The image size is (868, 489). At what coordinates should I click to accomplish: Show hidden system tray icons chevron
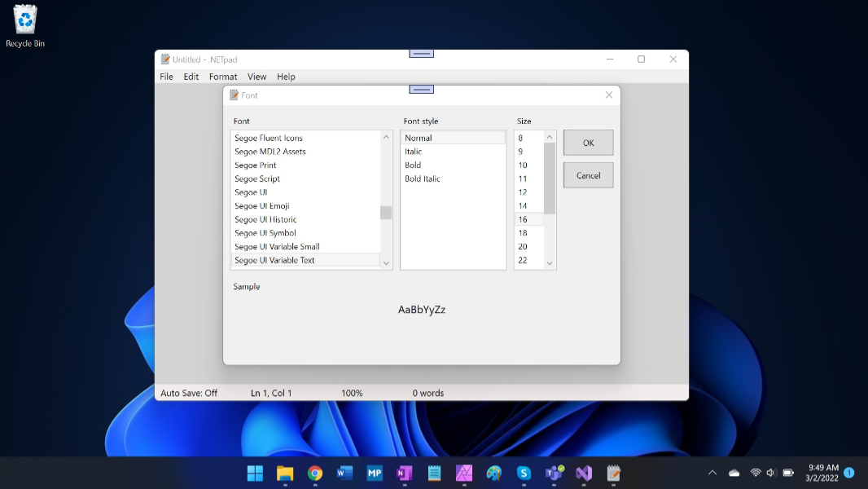click(x=712, y=473)
